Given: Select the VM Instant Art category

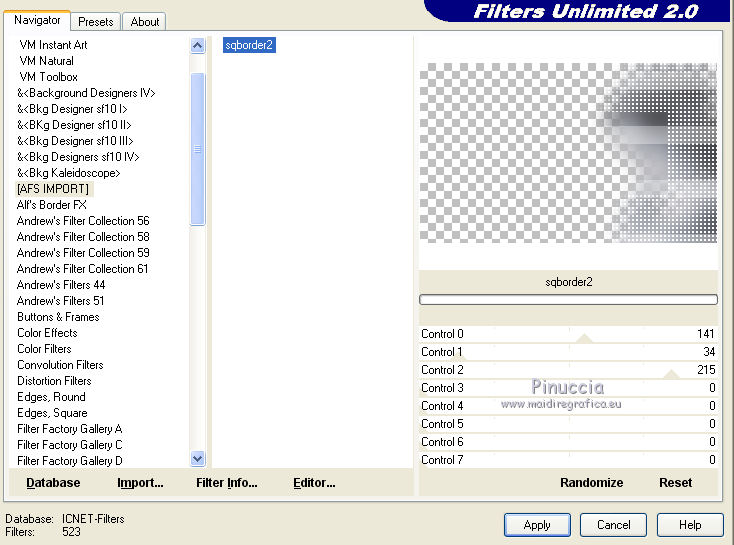Looking at the screenshot, I should click(53, 45).
